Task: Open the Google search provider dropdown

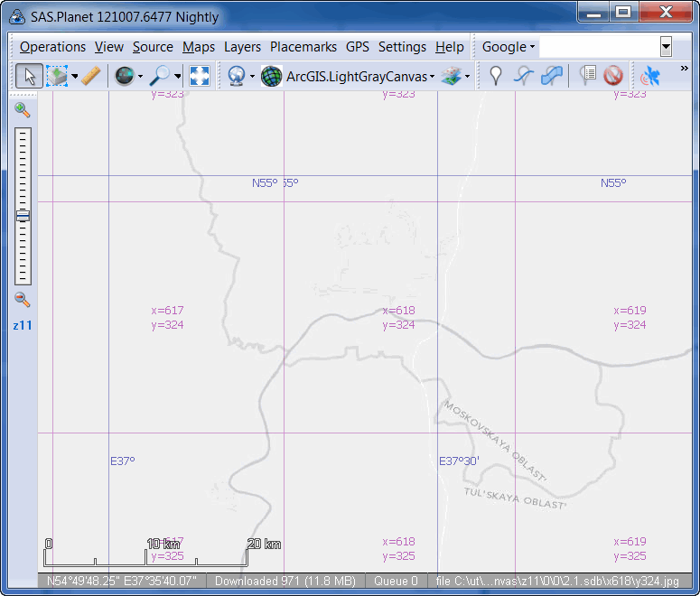Action: [509, 47]
